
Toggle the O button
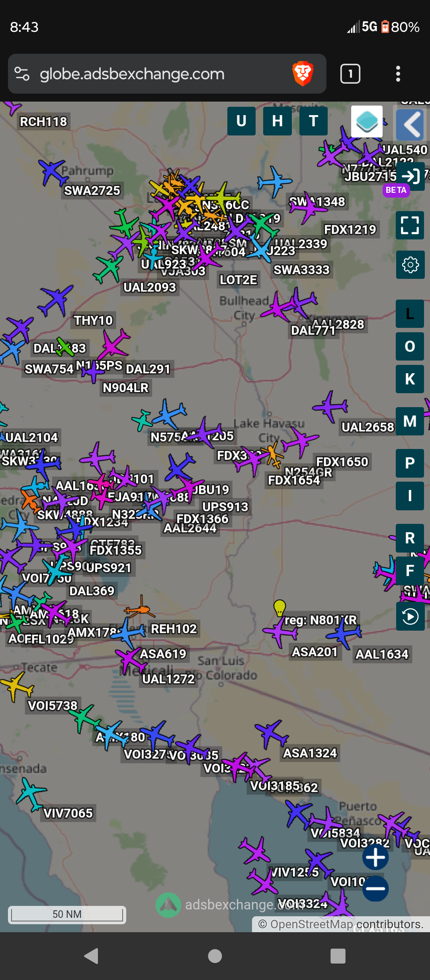[x=410, y=347]
